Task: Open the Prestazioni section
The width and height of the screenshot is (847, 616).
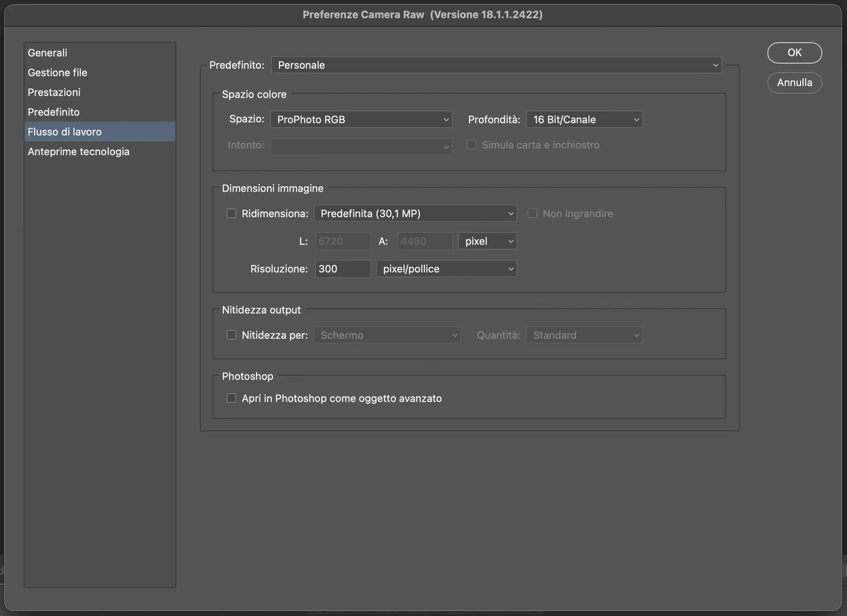Action: coord(54,92)
